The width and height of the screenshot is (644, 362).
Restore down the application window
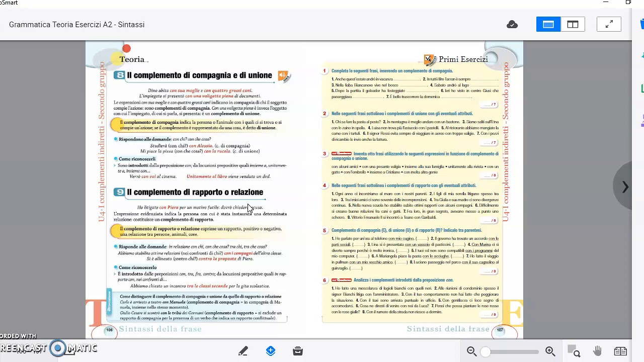pyautogui.click(x=628, y=3)
